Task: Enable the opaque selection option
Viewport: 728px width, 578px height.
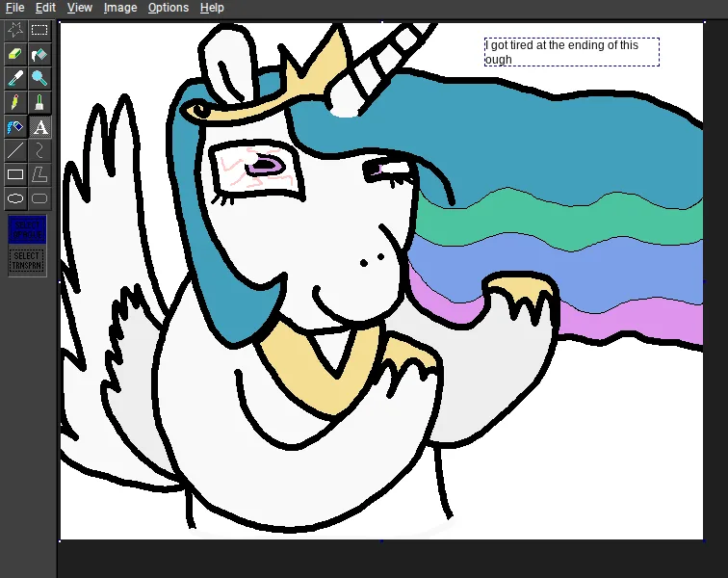Action: pos(27,230)
